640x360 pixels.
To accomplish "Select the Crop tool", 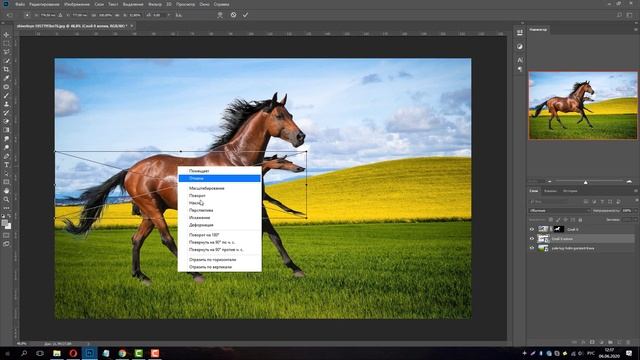I will [6, 69].
